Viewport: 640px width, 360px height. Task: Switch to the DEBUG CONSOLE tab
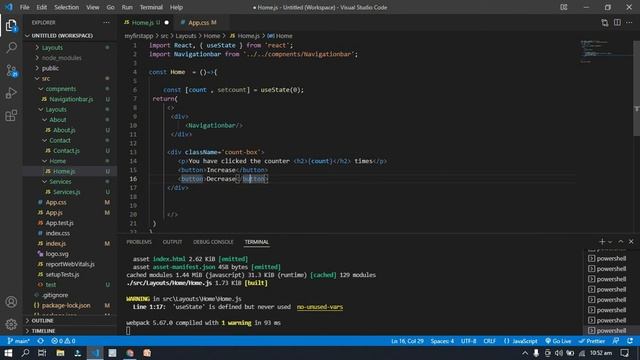(x=213, y=242)
